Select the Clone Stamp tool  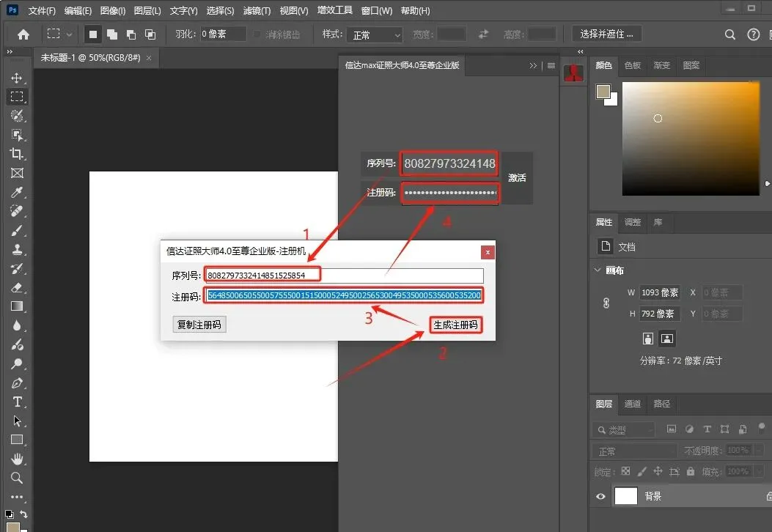pos(17,250)
